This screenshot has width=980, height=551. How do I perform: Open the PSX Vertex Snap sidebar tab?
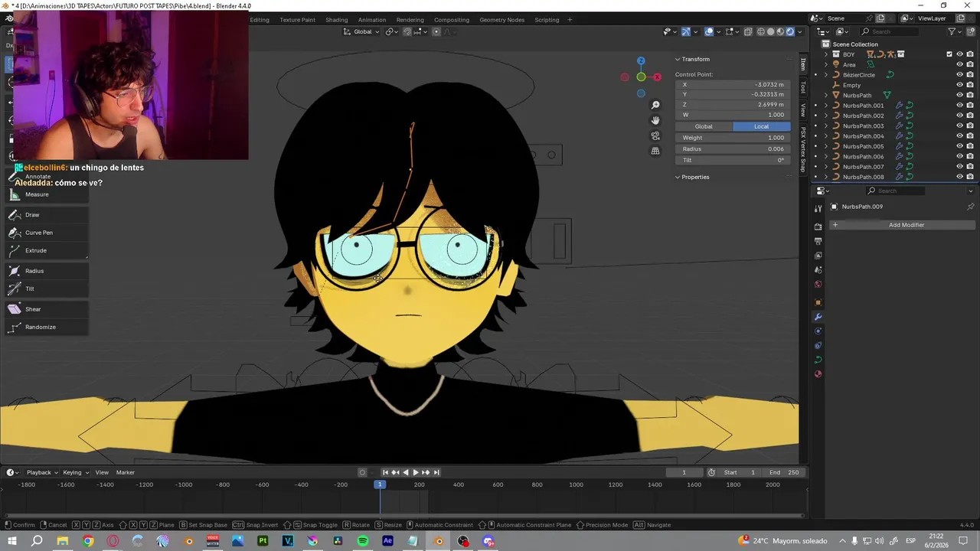pos(803,148)
